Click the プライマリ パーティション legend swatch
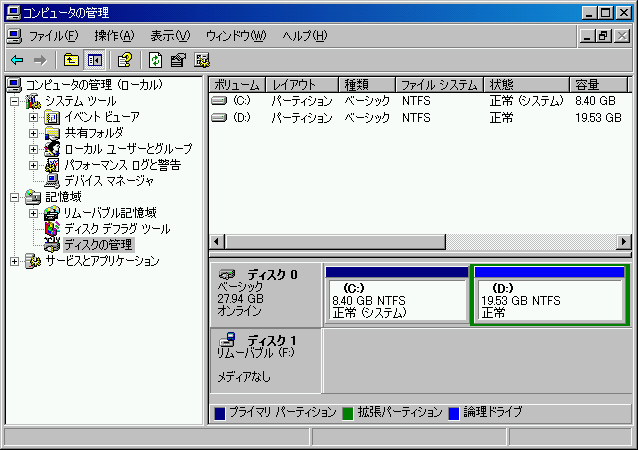 pyautogui.click(x=220, y=413)
